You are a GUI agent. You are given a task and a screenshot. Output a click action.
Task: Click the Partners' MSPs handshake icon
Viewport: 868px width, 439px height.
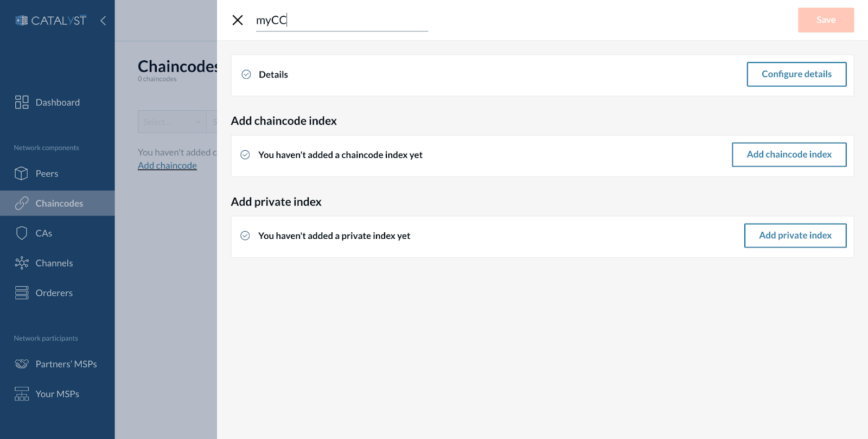[x=22, y=364]
